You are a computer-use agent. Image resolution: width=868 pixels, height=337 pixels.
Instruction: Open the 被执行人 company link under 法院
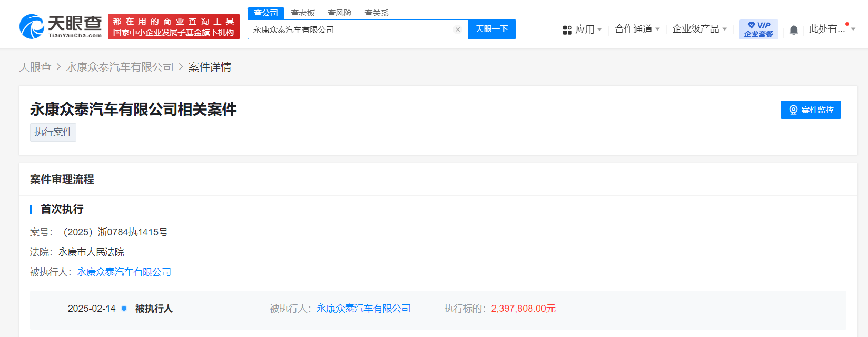pos(124,272)
